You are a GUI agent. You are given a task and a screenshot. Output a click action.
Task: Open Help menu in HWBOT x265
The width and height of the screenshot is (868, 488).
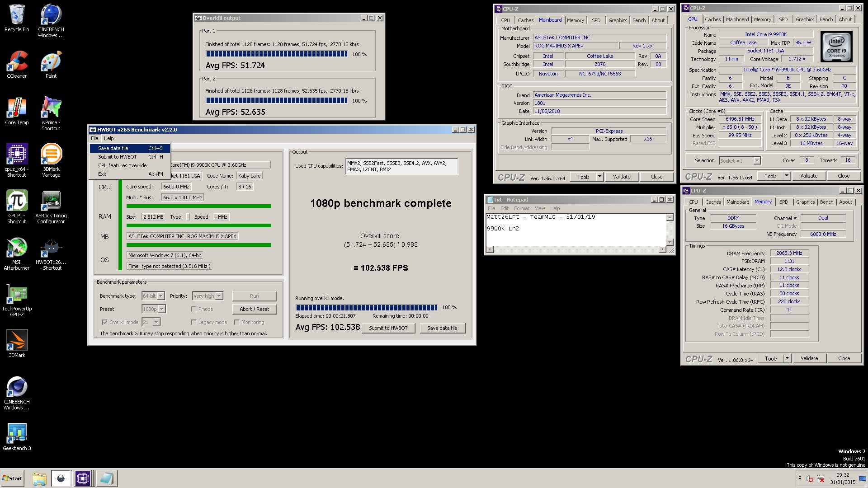point(108,138)
